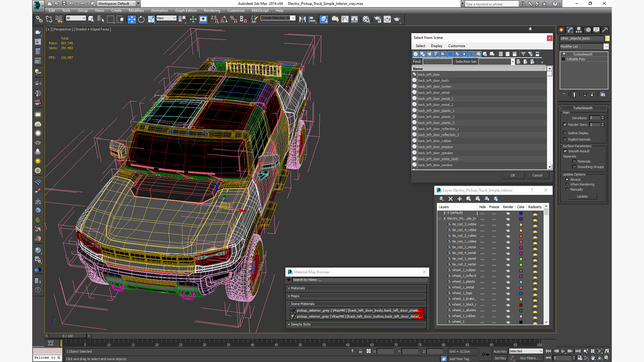
Task: Toggle Display Lights filter in Select From Scene
Action: click(430, 54)
